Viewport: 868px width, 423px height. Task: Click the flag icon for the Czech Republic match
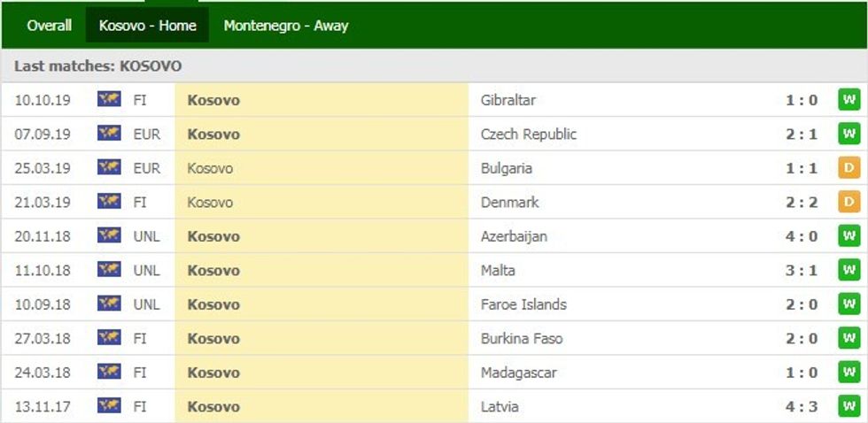click(109, 134)
